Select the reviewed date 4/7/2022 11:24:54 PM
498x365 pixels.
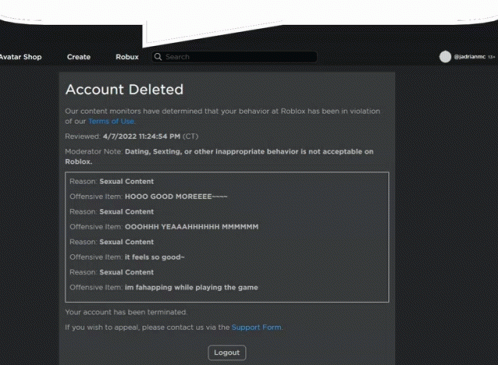141,136
